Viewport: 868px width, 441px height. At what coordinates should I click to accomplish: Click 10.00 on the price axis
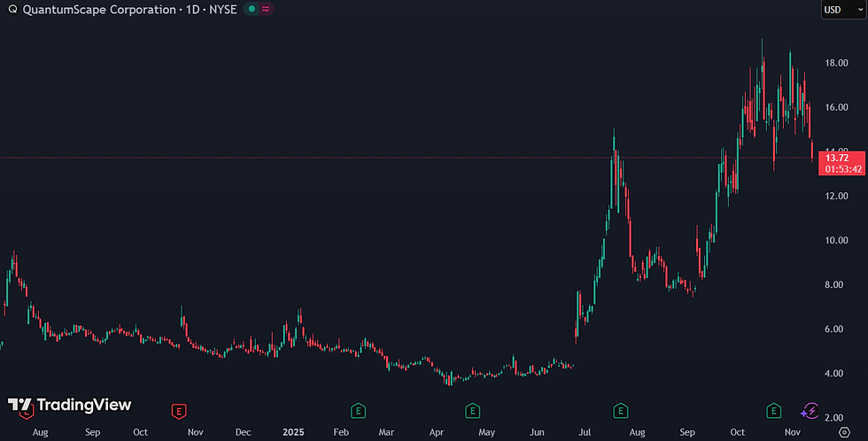click(836, 240)
